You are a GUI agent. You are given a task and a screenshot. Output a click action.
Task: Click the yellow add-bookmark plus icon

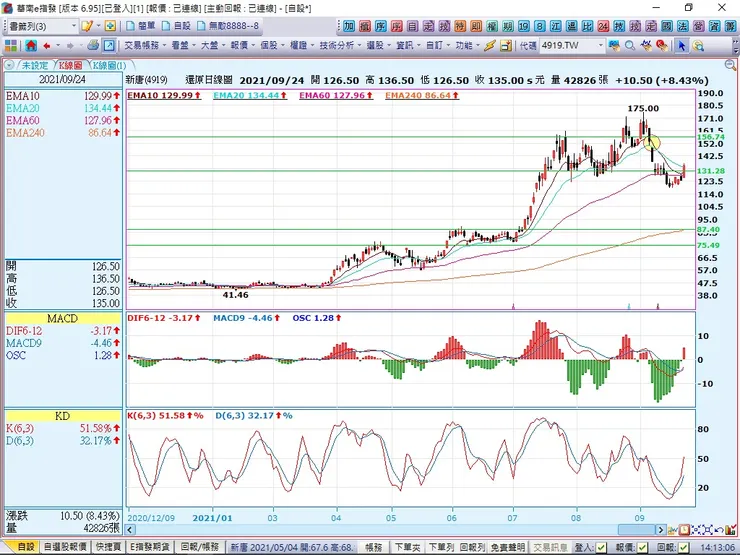(x=110, y=25)
